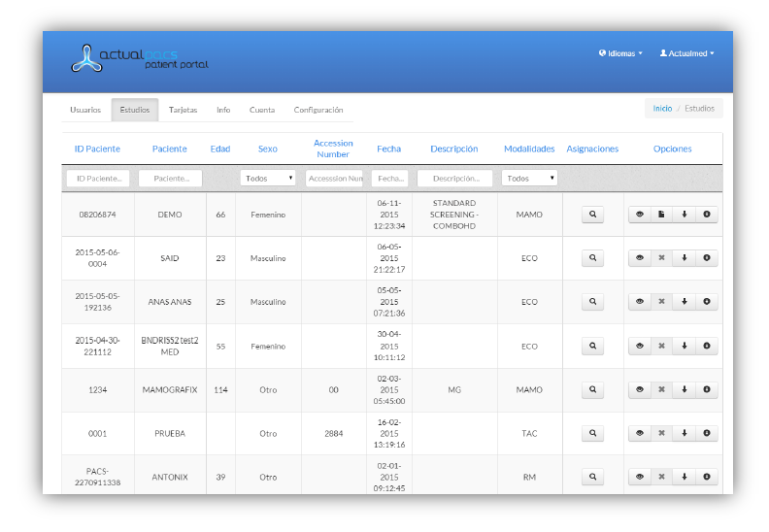Download the BNDRISS2 test2 MED study
This screenshot has height=532, width=769.
pyautogui.click(x=685, y=346)
